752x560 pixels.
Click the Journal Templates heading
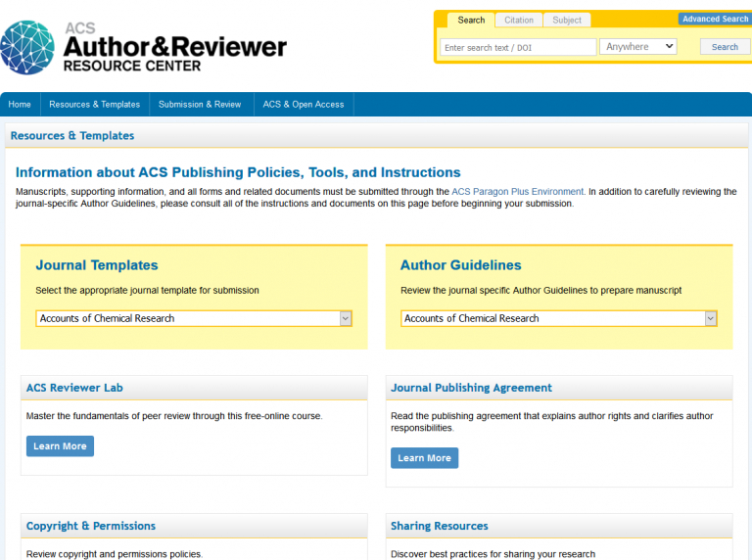point(97,265)
